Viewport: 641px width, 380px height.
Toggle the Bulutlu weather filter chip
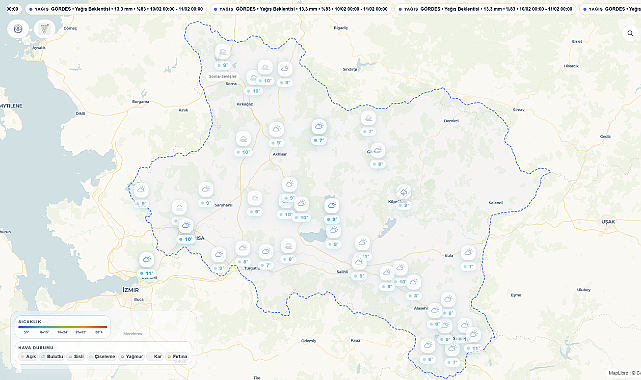52,357
